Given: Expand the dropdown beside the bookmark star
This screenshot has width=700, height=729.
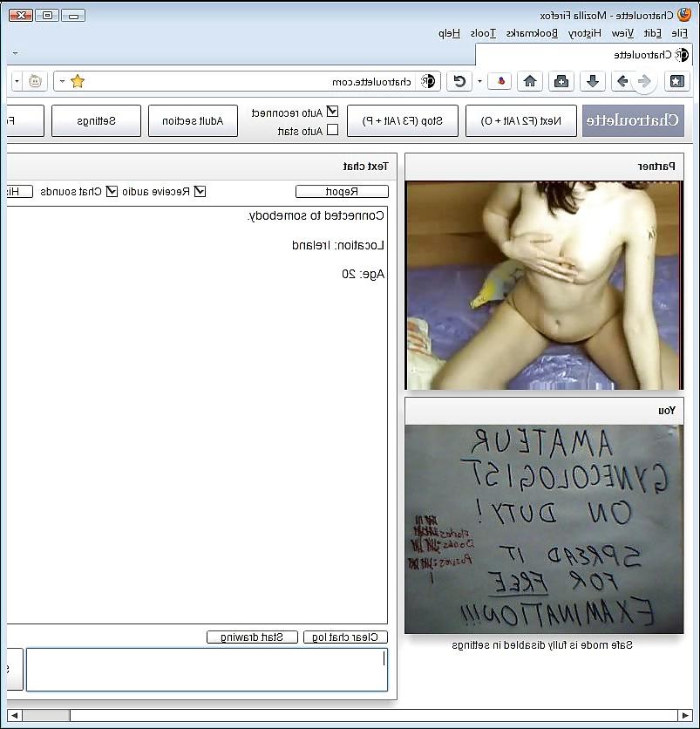Looking at the screenshot, I should click(x=62, y=81).
